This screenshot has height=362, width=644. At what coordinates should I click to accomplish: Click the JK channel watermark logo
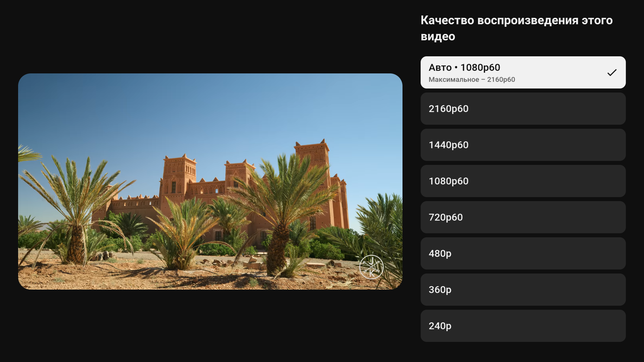click(x=371, y=267)
